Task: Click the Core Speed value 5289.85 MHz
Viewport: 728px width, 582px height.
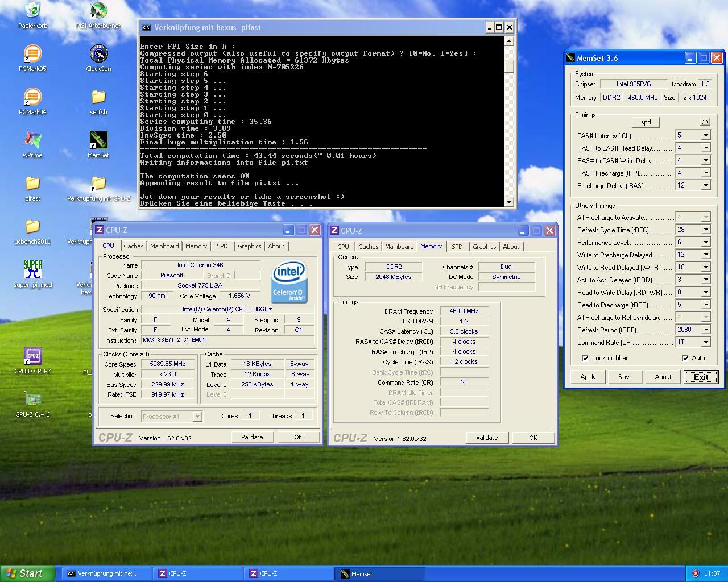Action: coord(167,364)
